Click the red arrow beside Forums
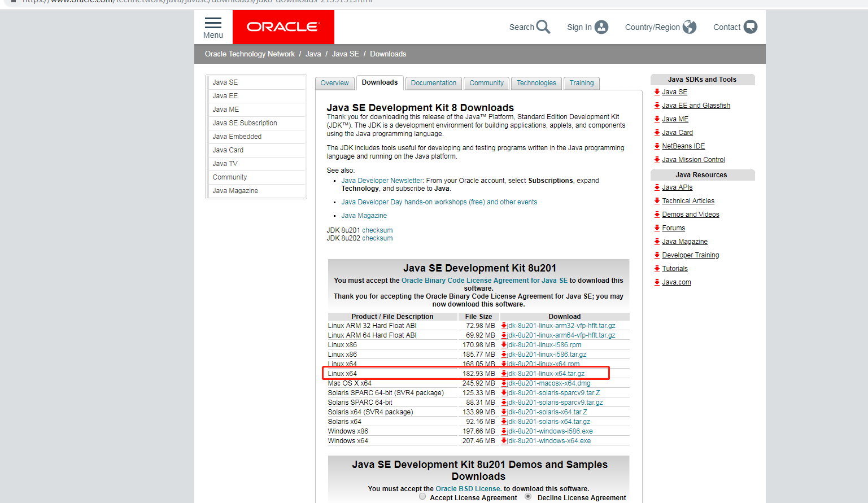Screen dimensions: 868x503 tap(657, 228)
